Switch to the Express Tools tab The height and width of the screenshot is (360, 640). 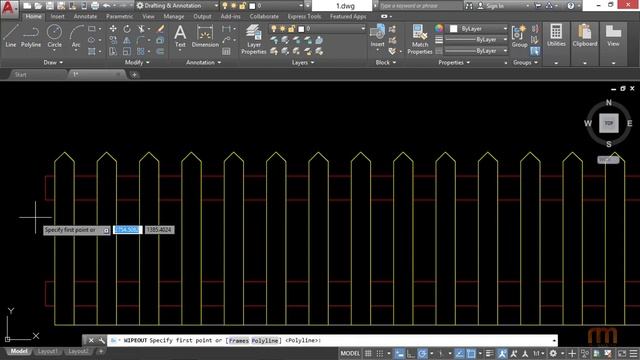pyautogui.click(x=304, y=16)
